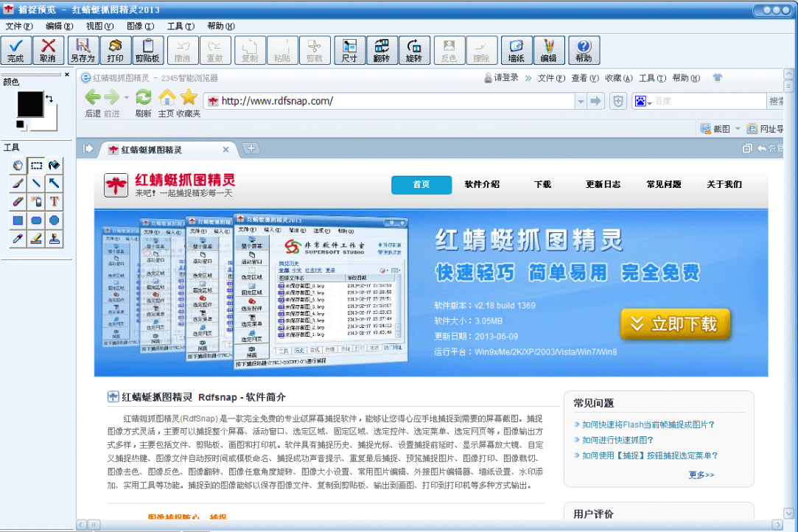This screenshot has height=532, width=798.
Task: Click link 如何进行快速抓图?
Action: click(617, 440)
